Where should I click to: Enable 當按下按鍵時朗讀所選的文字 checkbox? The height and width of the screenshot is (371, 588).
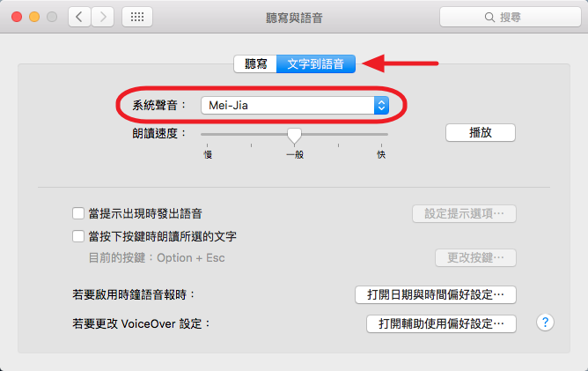pos(78,236)
